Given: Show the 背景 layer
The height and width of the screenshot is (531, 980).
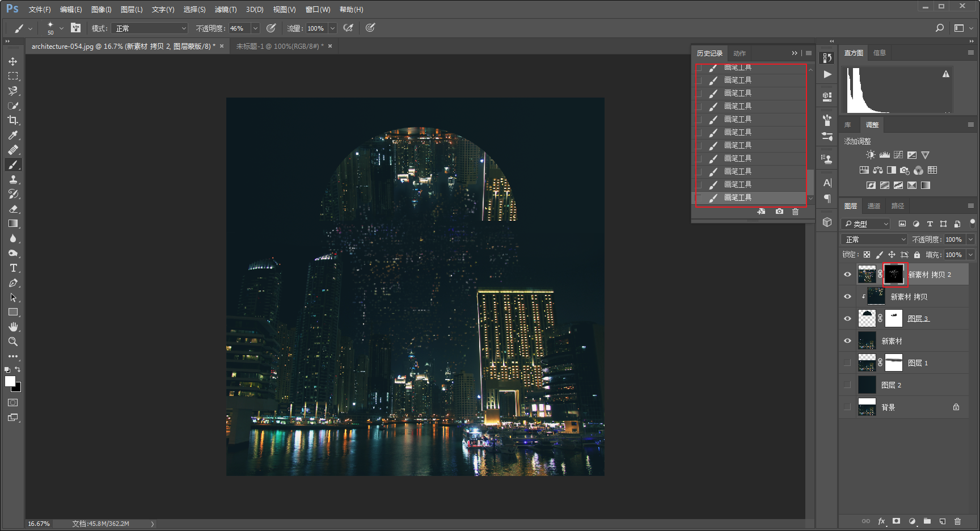Looking at the screenshot, I should pyautogui.click(x=848, y=407).
